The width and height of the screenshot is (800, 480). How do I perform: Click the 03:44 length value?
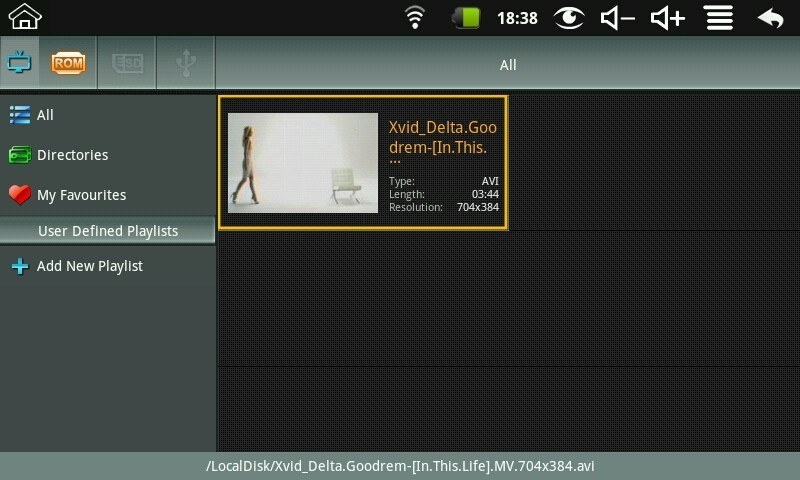pos(485,194)
